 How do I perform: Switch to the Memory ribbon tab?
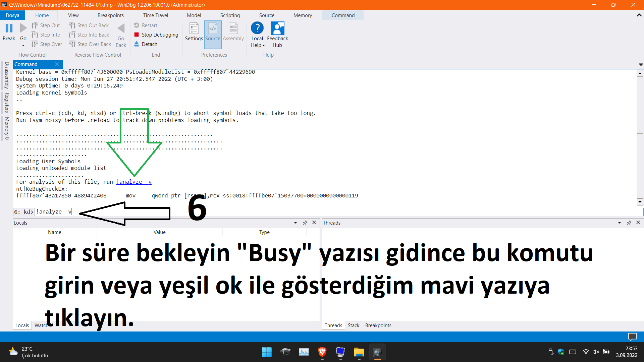pos(303,15)
